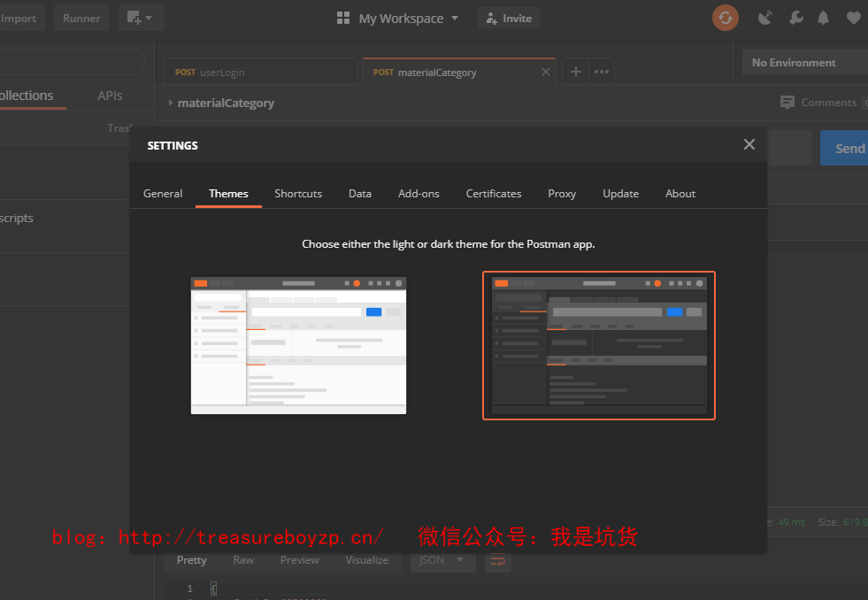Add a new request tab

click(x=576, y=72)
